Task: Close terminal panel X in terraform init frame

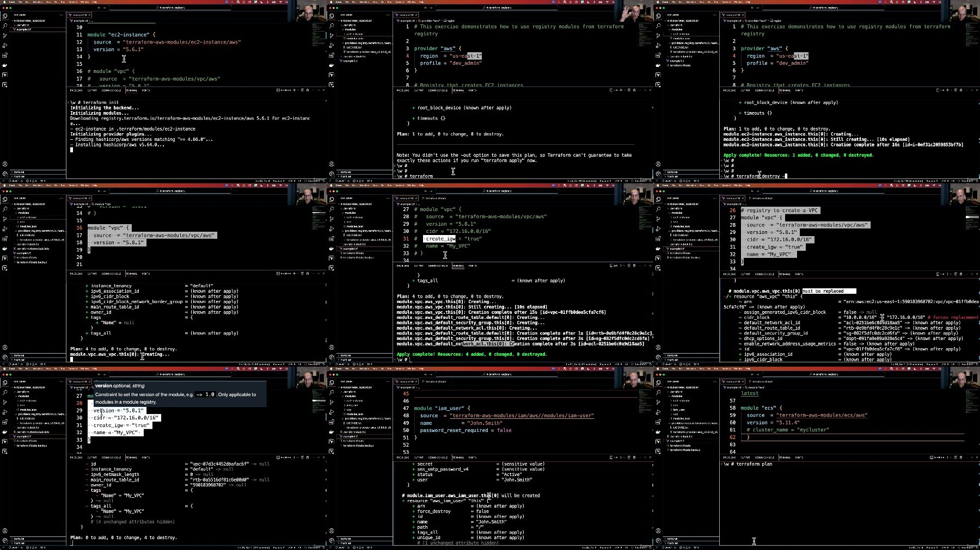Action: [323, 90]
